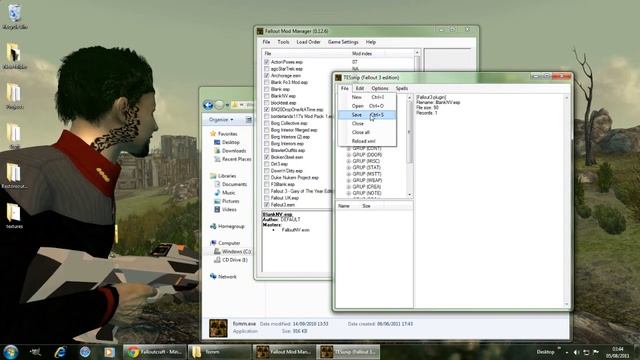Expand the GRUP (CREA) tree node
640x360 pixels.
[349, 187]
